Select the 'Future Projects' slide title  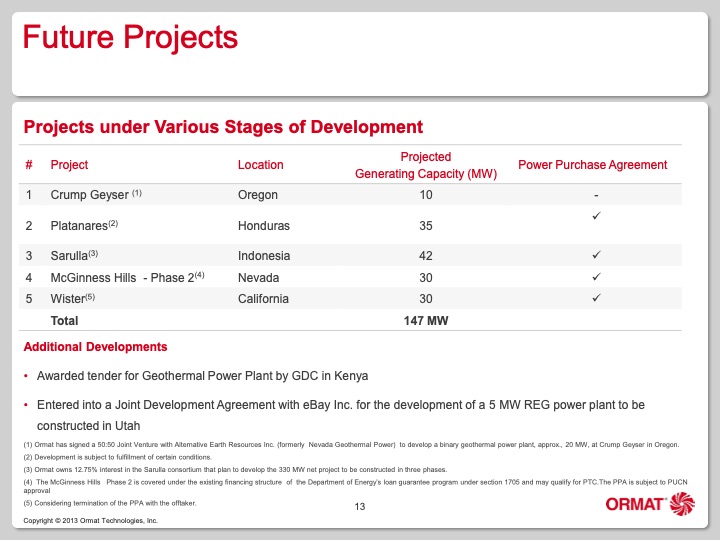[x=130, y=38]
